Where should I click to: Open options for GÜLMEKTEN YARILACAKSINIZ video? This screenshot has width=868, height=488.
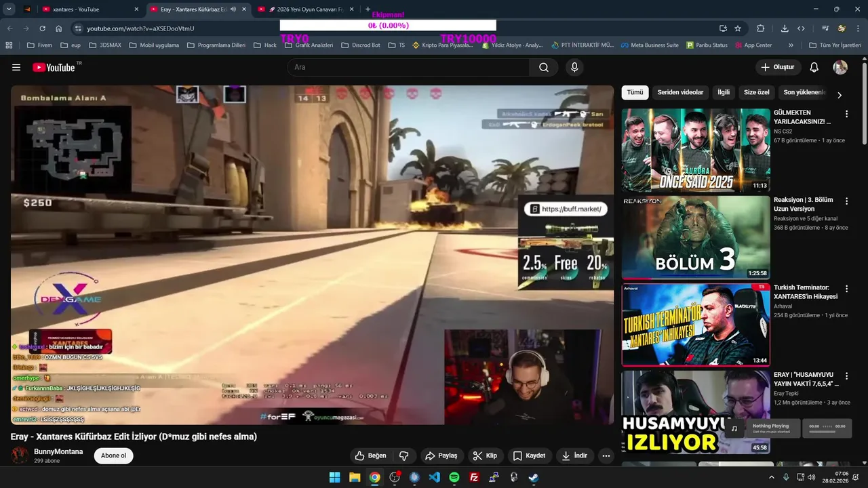(846, 114)
